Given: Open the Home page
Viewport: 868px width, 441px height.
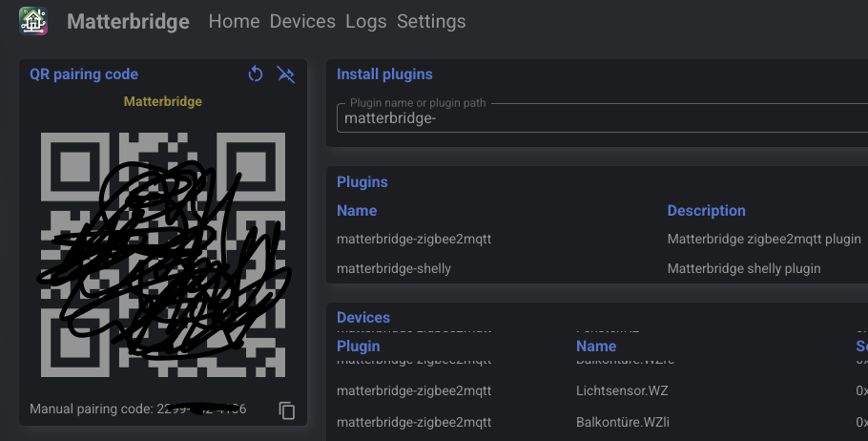Looking at the screenshot, I should 234,21.
